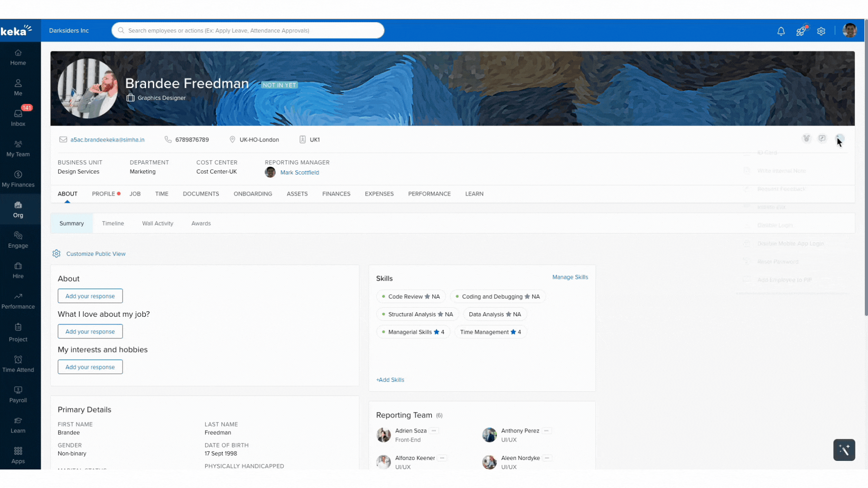Select the Timeline sub-tab
The width and height of the screenshot is (868, 488).
point(113,223)
